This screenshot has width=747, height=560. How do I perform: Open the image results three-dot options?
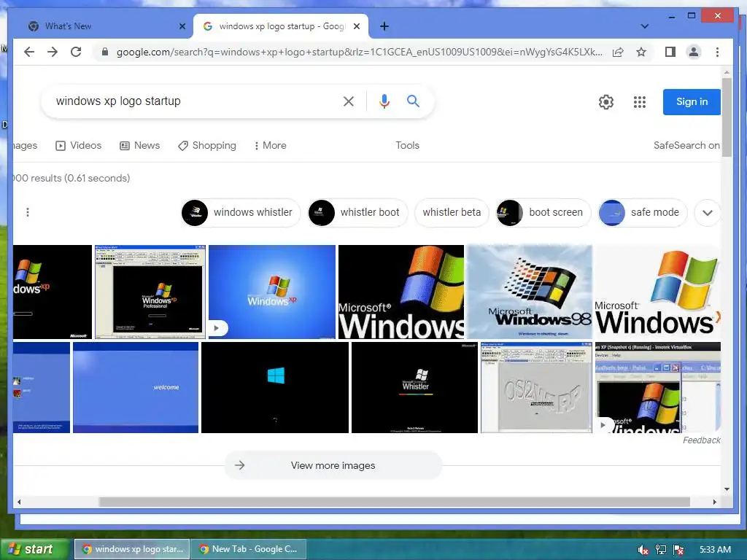(x=28, y=212)
